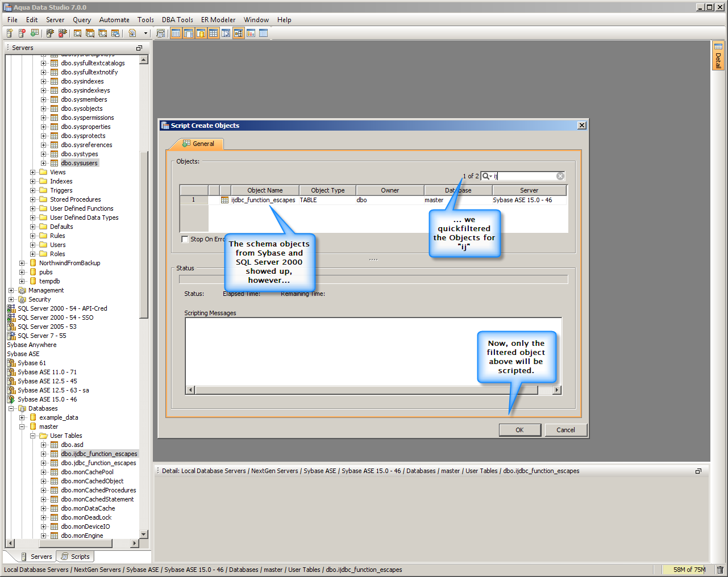The height and width of the screenshot is (577, 728).
Task: Click the Sybase ASE 15.0 - 46 server icon
Action: pos(11,399)
